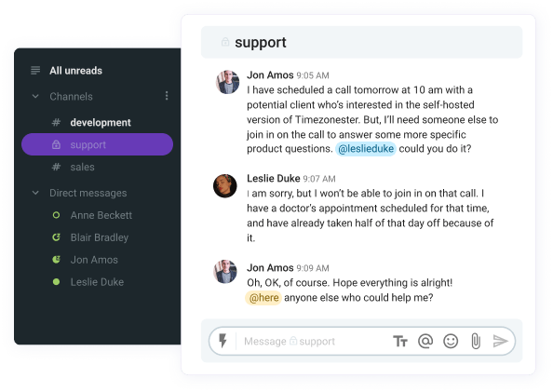The width and height of the screenshot is (553, 392).
Task: Click the lock icon beside support header
Action: coord(225,42)
